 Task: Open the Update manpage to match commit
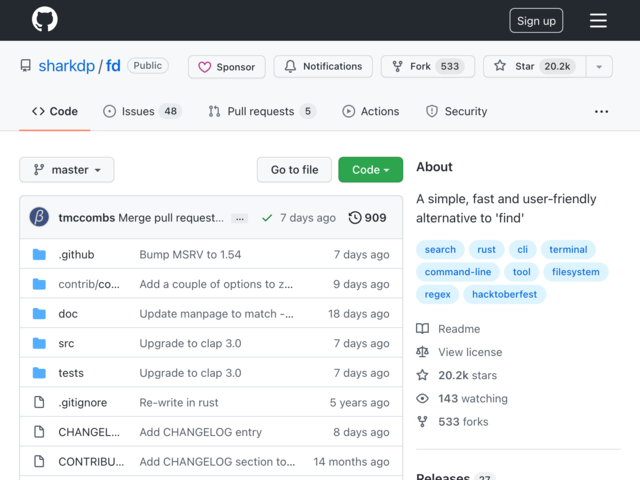[x=216, y=313]
